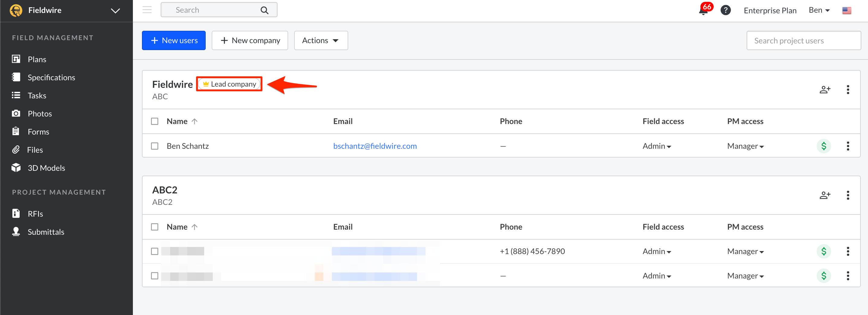Viewport: 868px width, 315px height.
Task: Toggle the hamburger sidebar menu icon
Action: click(x=147, y=10)
